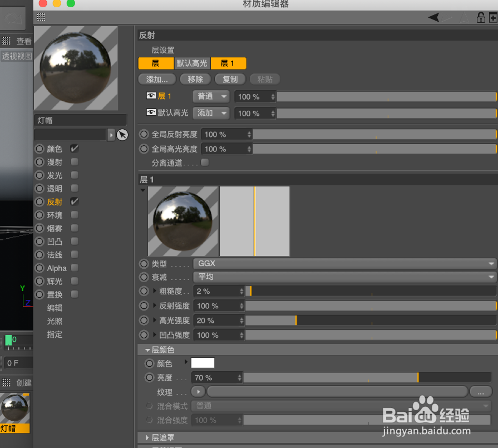Image resolution: width=498 pixels, height=448 pixels.
Task: Click the 添加... button
Action: (156, 79)
